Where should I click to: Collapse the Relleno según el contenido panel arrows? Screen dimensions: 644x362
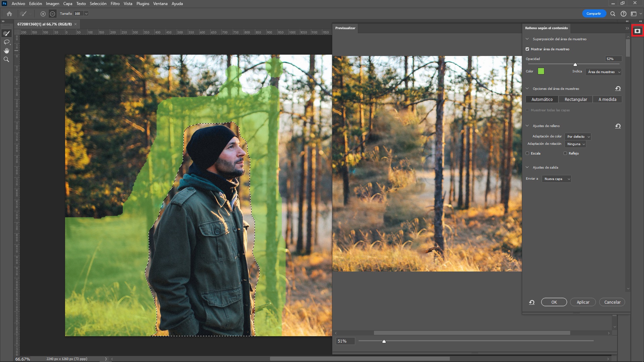point(627,28)
